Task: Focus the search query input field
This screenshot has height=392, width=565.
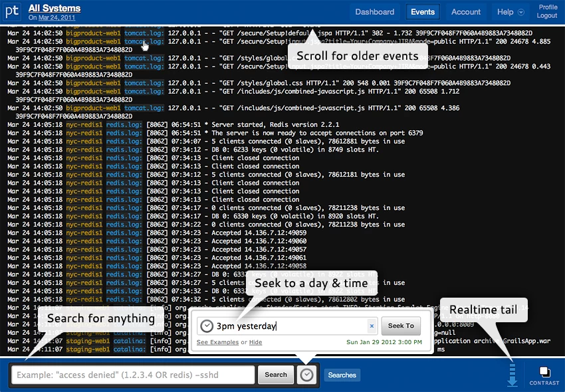Action: click(134, 375)
